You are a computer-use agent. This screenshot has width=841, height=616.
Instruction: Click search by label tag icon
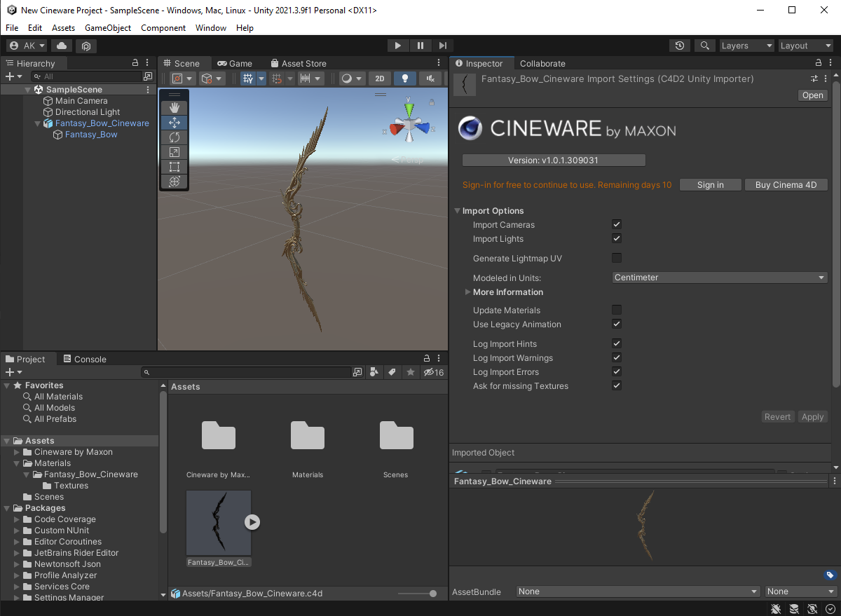[392, 372]
